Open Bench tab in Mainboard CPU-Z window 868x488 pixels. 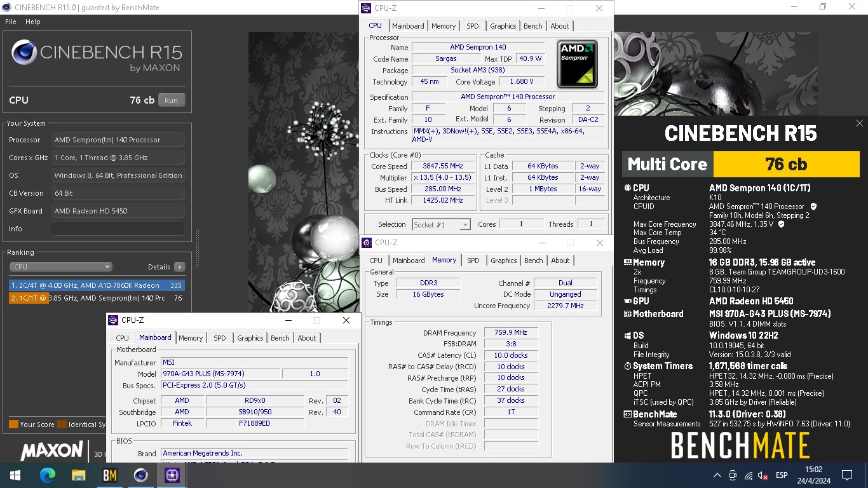280,338
